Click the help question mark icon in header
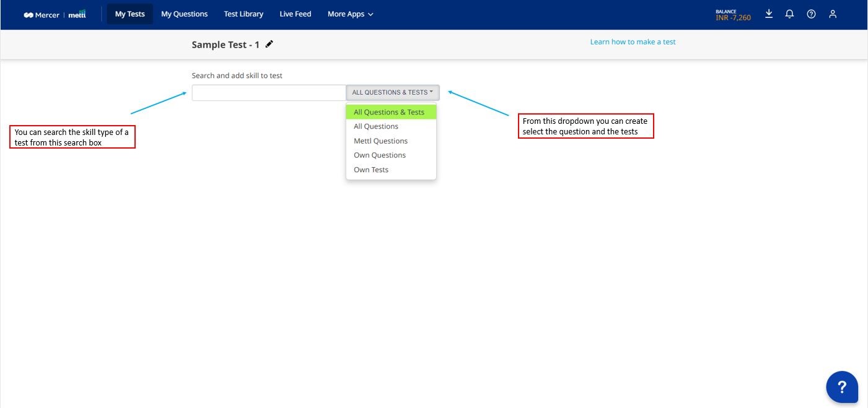This screenshot has width=868, height=408. point(811,14)
